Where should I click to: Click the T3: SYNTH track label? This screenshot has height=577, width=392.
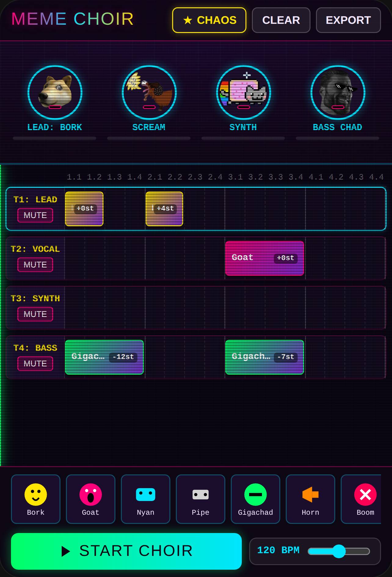[x=35, y=299]
